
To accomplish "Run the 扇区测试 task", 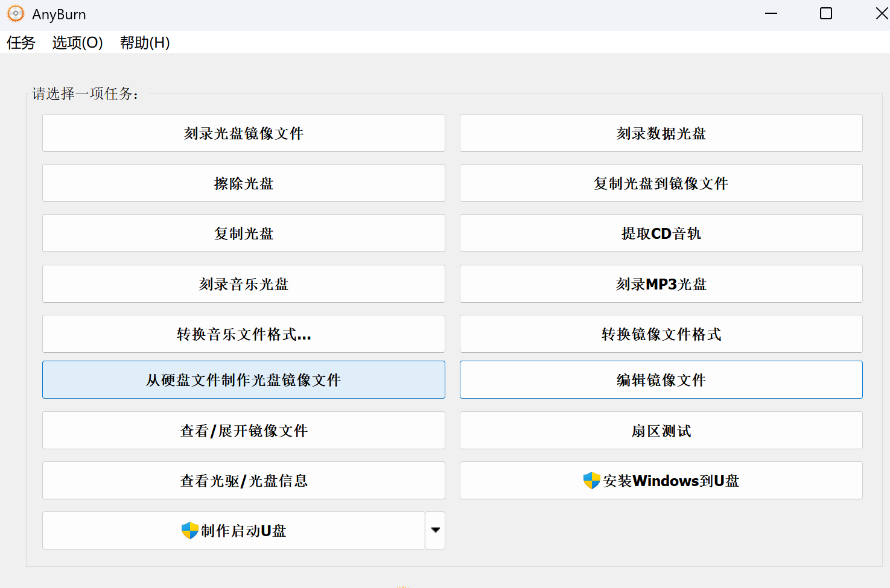I will [661, 431].
